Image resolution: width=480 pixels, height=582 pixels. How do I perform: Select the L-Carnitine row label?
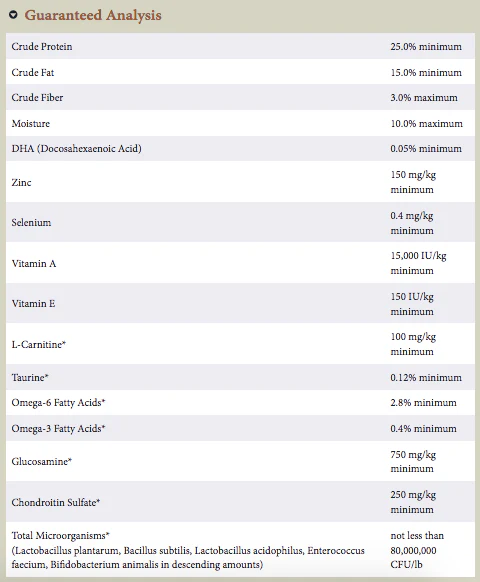click(39, 344)
